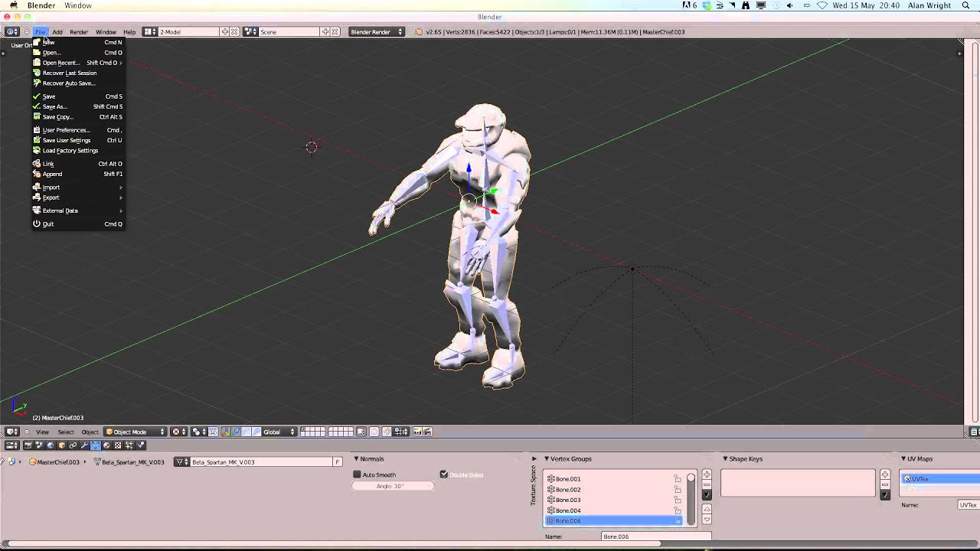Select the Object Data mesh triangle tab
The height and width of the screenshot is (551, 980).
point(95,445)
